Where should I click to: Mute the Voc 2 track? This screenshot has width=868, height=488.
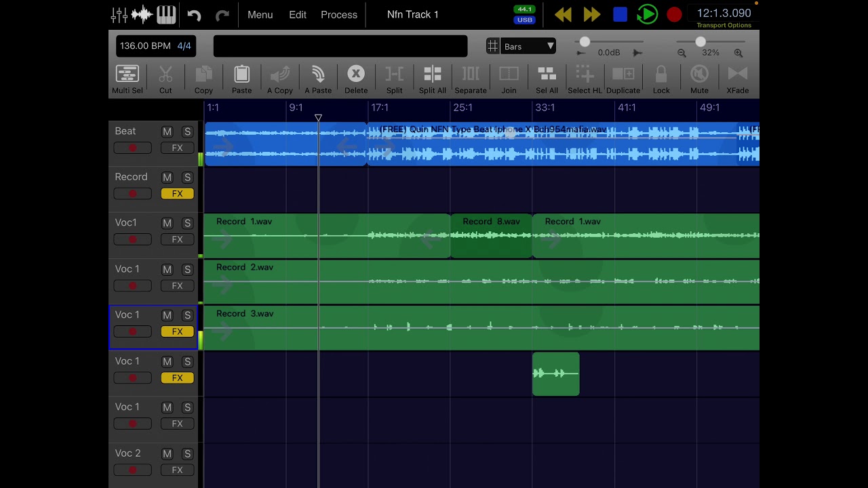(x=167, y=454)
